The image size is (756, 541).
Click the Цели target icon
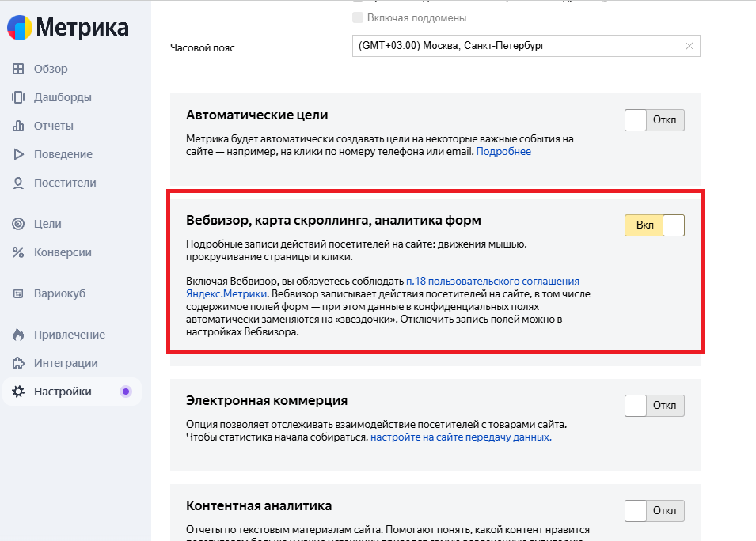tap(18, 224)
